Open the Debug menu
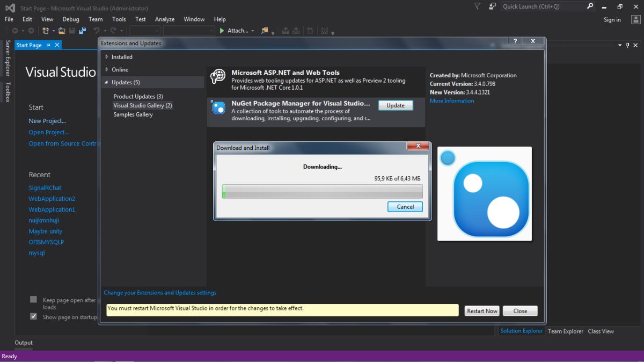Screen dimensions: 644x362 71,19
